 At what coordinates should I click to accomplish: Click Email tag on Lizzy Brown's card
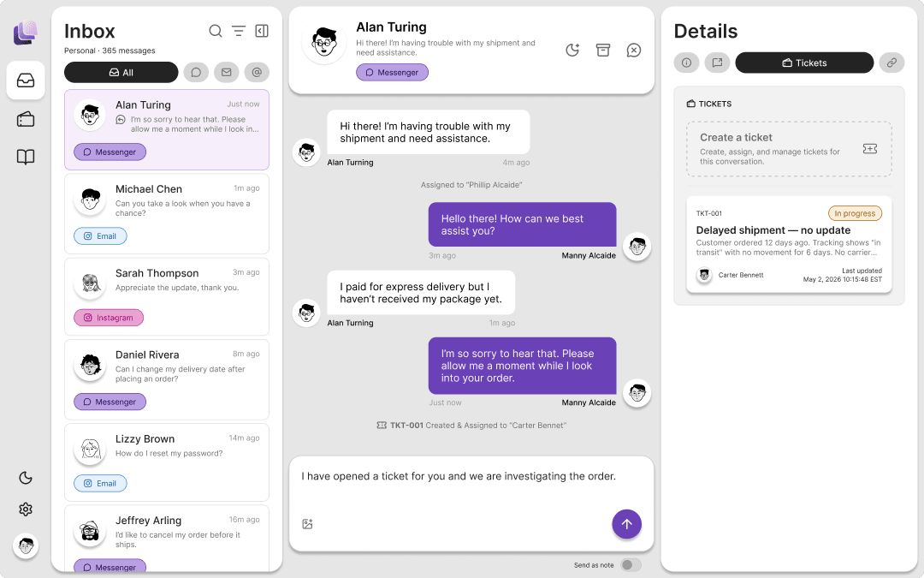click(x=100, y=483)
